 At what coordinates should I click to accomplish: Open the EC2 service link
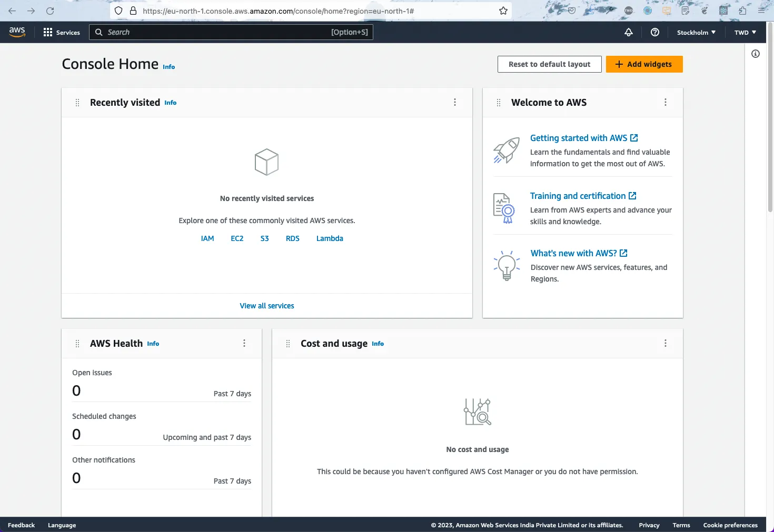[237, 238]
